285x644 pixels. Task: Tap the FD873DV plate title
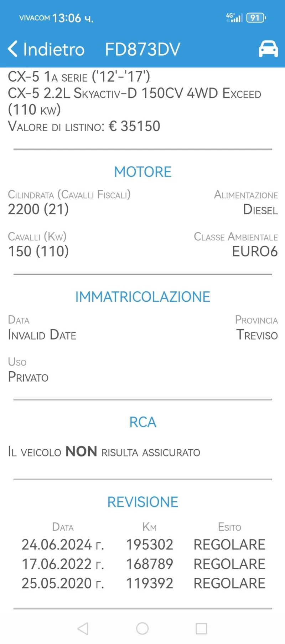[x=142, y=49]
